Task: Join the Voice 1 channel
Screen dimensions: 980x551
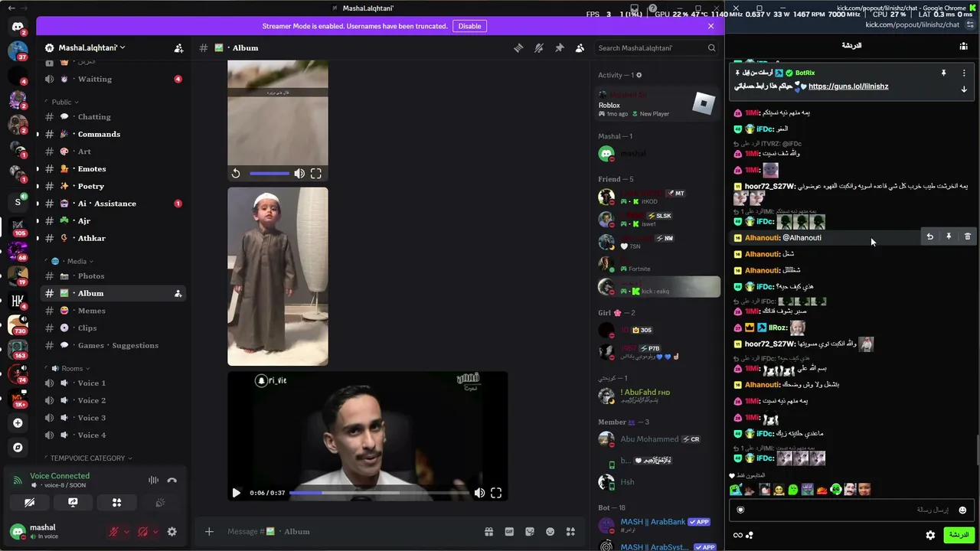Action: coord(112,383)
